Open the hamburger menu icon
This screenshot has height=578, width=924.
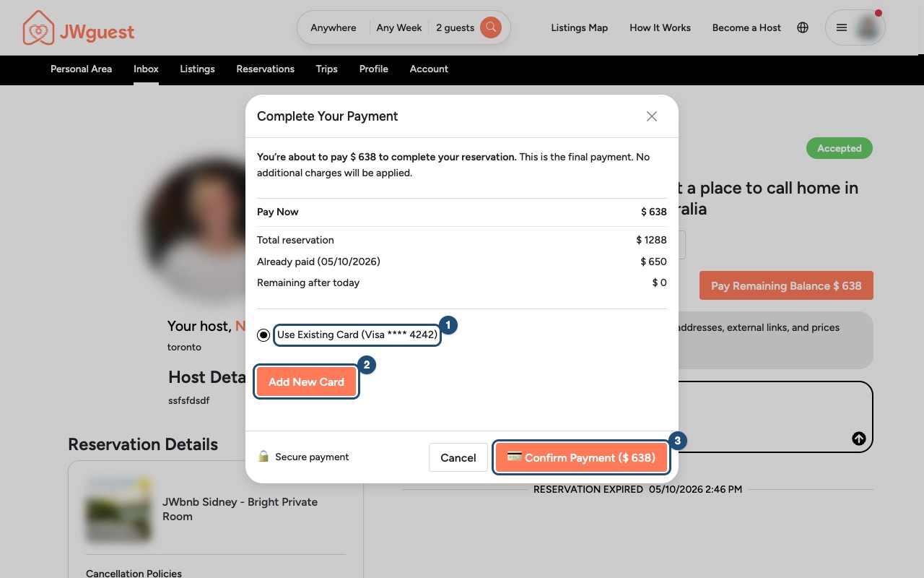pos(842,27)
